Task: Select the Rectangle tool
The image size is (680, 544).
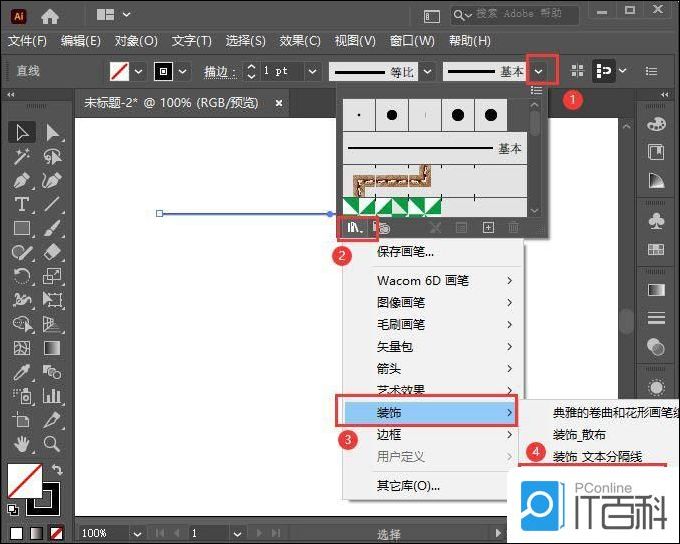Action: tap(21, 228)
